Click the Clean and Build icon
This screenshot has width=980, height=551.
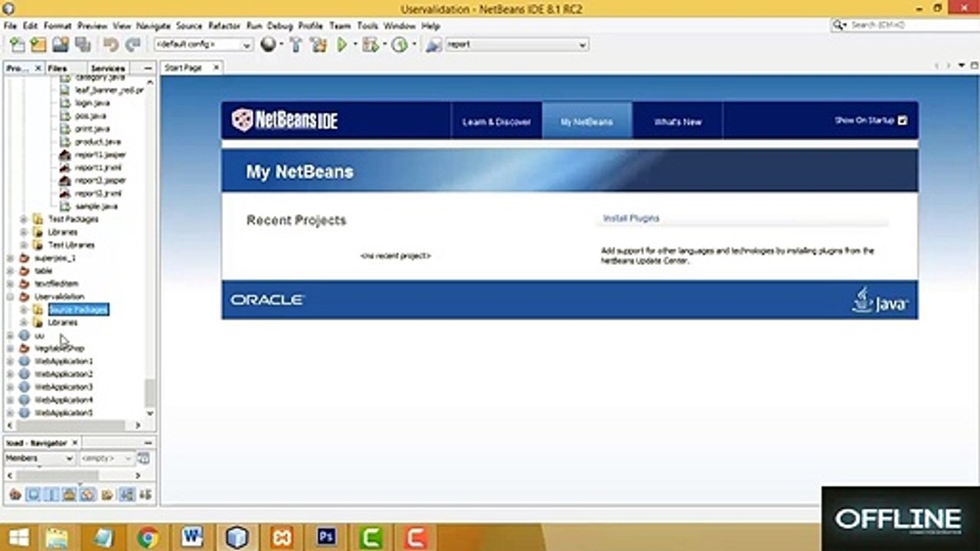point(318,45)
